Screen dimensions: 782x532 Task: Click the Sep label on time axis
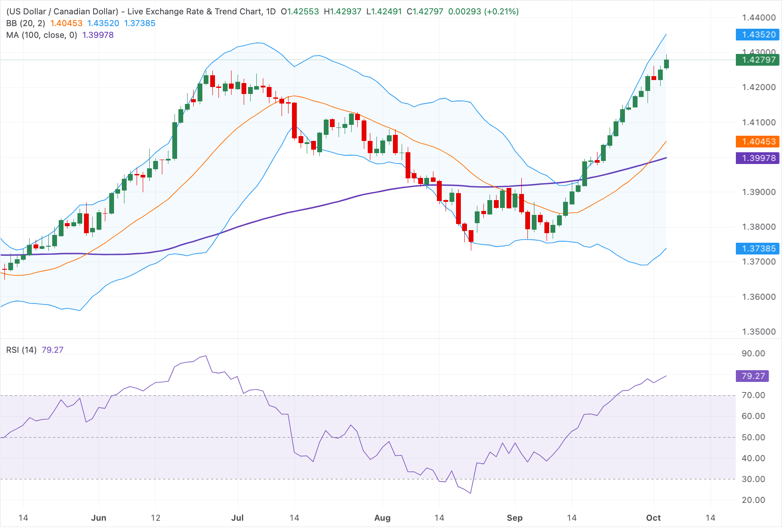pos(514,518)
